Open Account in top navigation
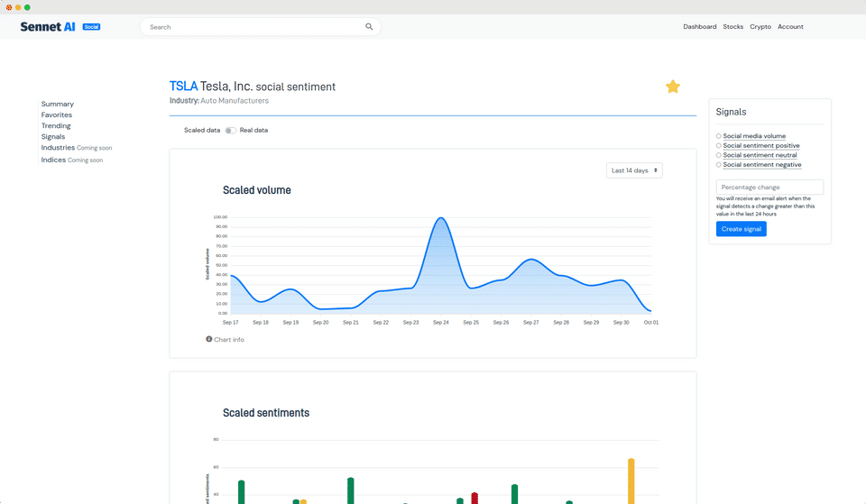The width and height of the screenshot is (866, 504). tap(790, 26)
